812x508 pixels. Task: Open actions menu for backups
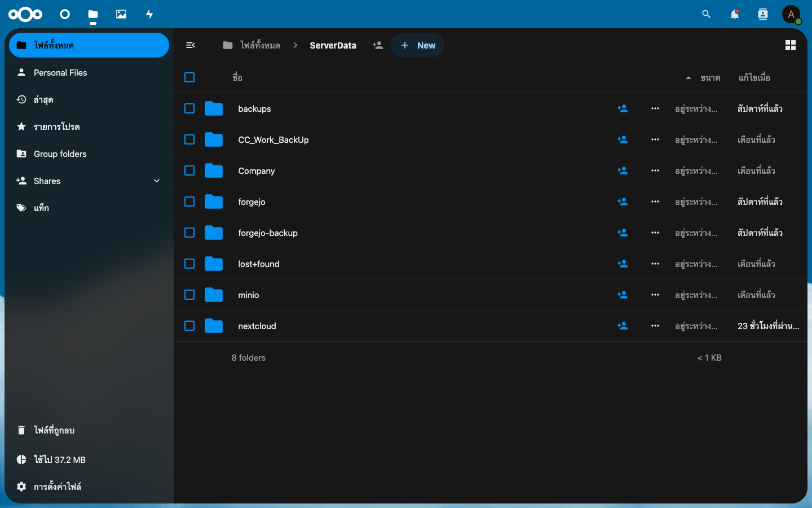pyautogui.click(x=655, y=108)
